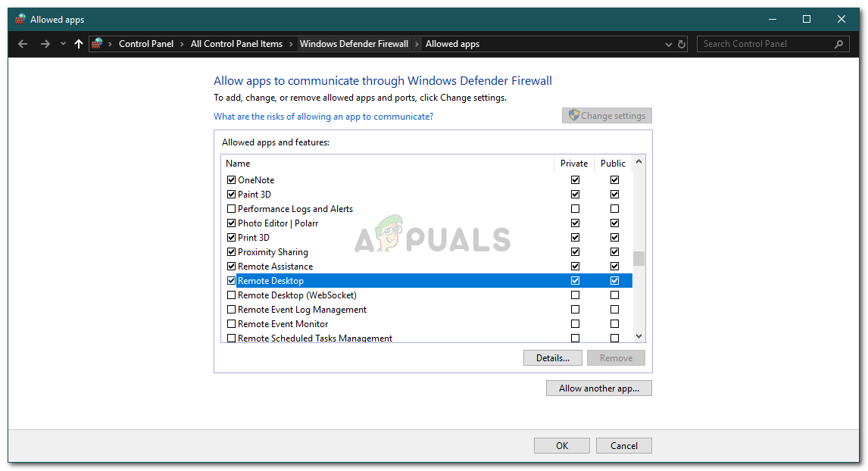Navigate to All Control Panel Items breadcrumb

[236, 44]
